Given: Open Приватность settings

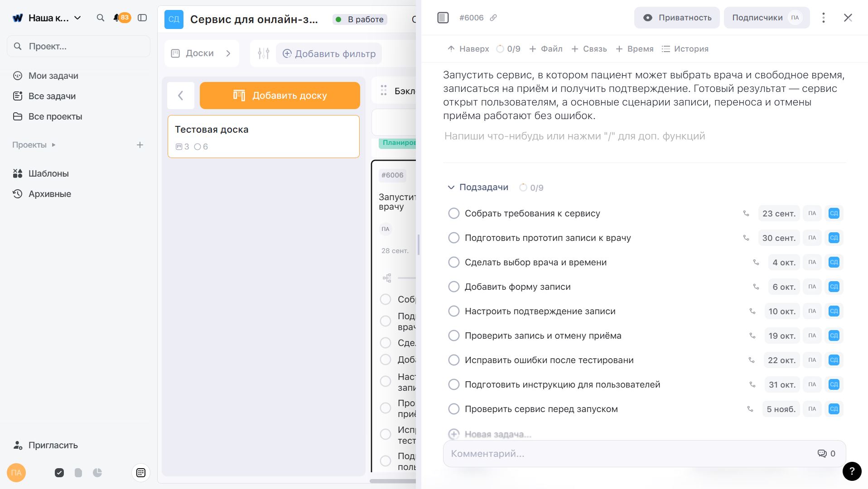Looking at the screenshot, I should [677, 18].
